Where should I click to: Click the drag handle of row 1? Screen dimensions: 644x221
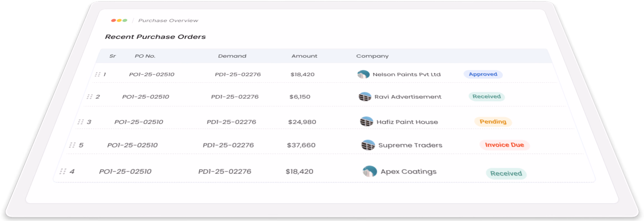(97, 74)
